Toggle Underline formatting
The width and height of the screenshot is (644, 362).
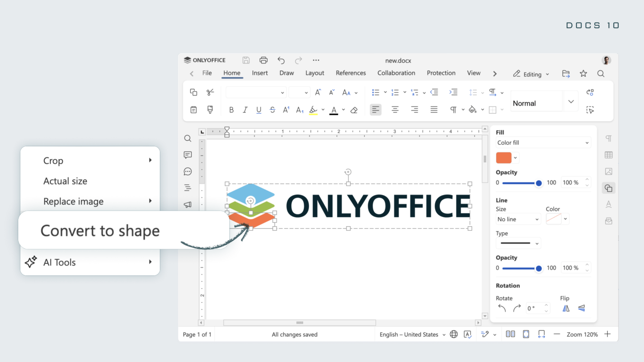(x=259, y=110)
